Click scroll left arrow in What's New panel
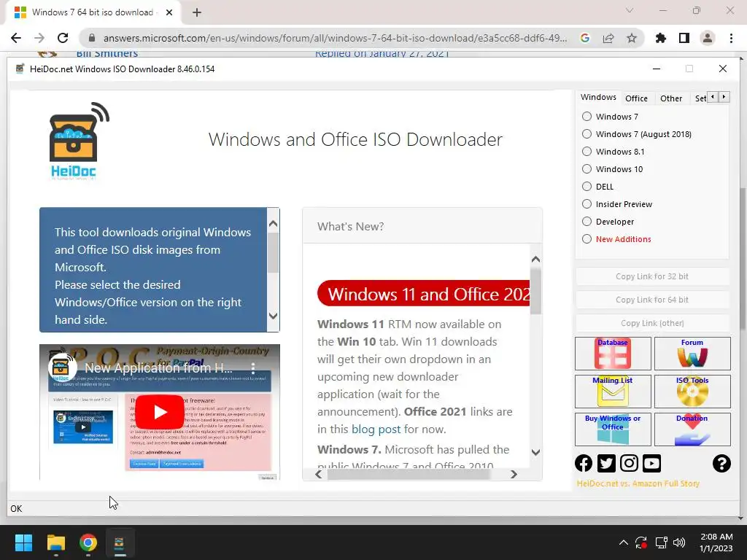The height and width of the screenshot is (560, 747). click(319, 474)
